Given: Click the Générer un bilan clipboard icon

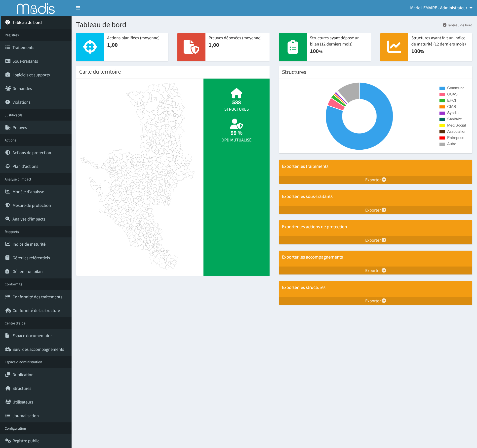Looking at the screenshot, I should click(x=7, y=271).
